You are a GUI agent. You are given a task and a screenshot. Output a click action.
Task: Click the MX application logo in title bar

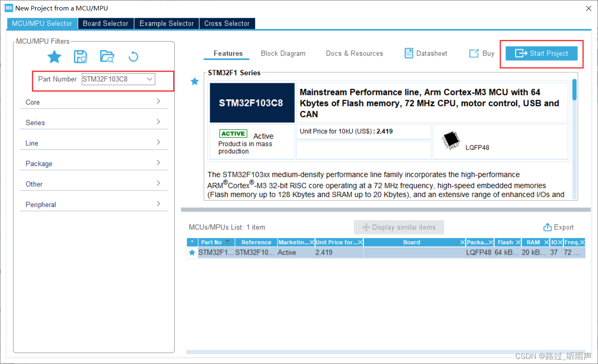(x=9, y=8)
